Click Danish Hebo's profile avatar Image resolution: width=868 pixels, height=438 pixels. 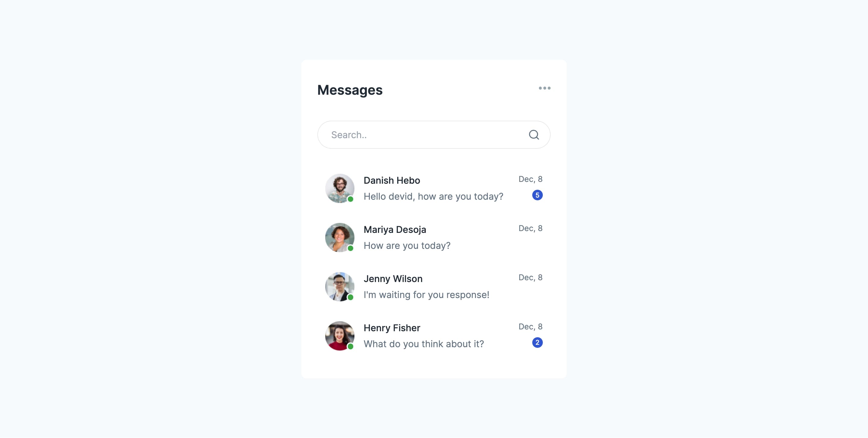click(339, 188)
